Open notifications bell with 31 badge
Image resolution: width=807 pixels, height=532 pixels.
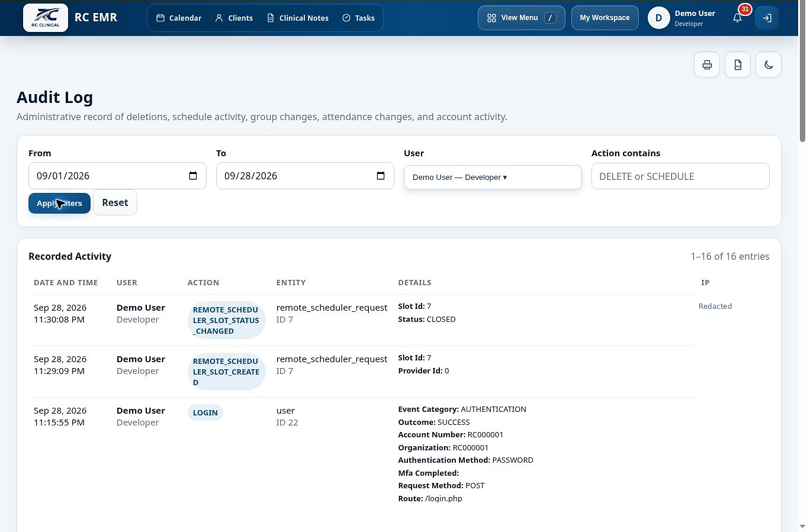(x=738, y=18)
